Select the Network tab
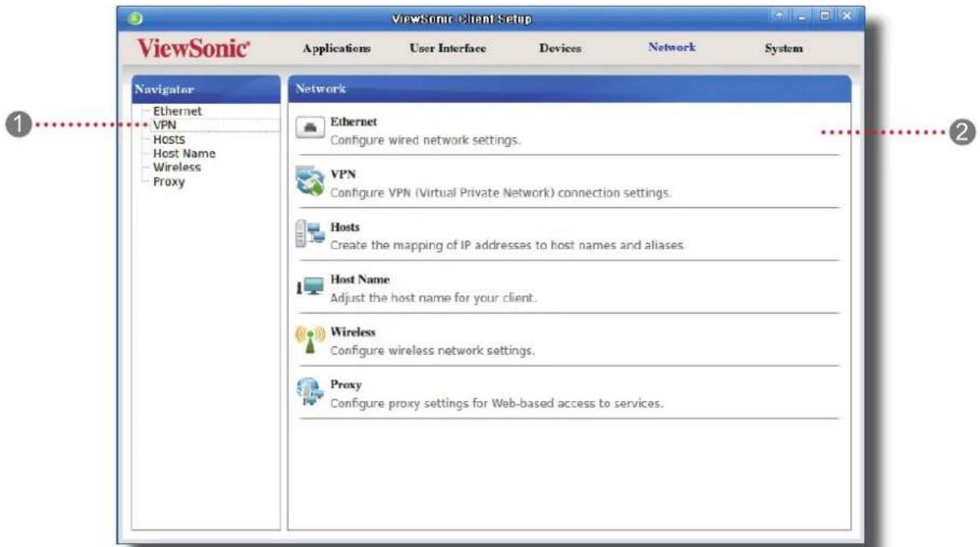This screenshot has height=547, width=980. pyautogui.click(x=672, y=48)
